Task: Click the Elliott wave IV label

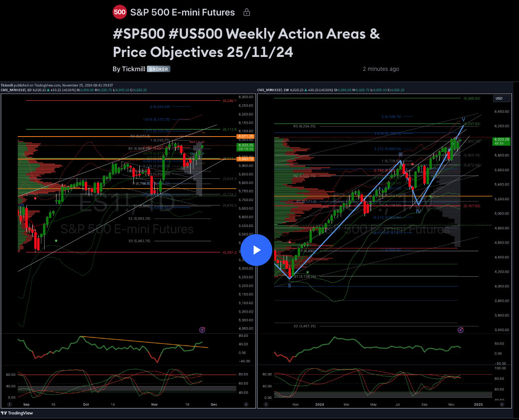Action: click(x=418, y=211)
